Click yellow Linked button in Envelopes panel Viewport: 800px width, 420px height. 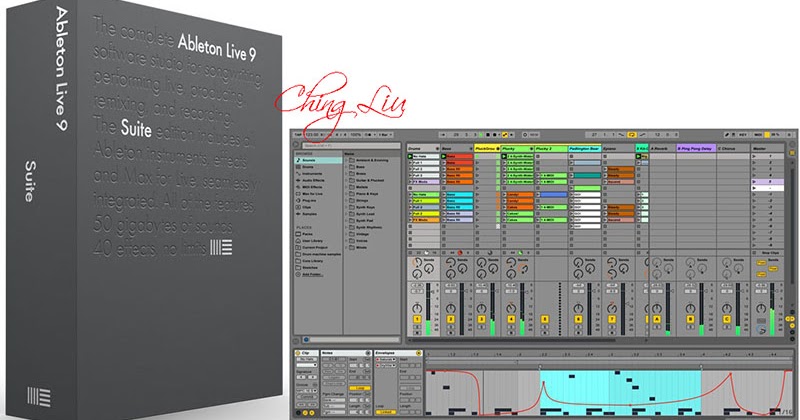(x=385, y=412)
